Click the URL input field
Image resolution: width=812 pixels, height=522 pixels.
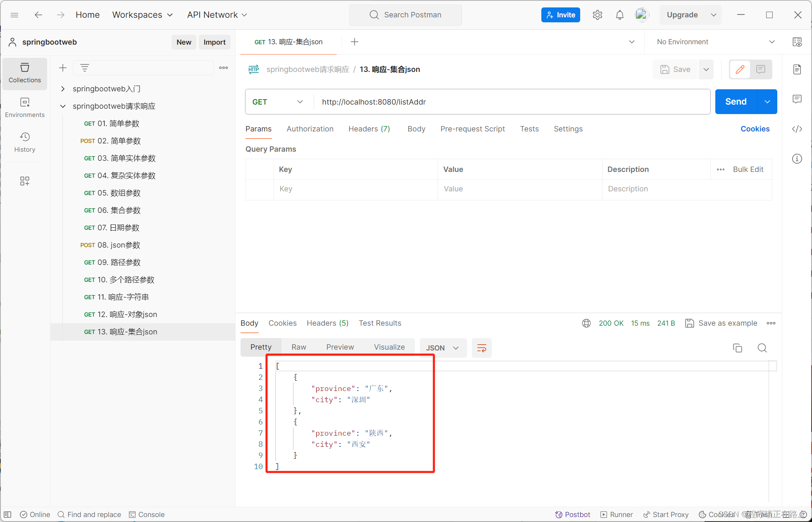click(510, 101)
